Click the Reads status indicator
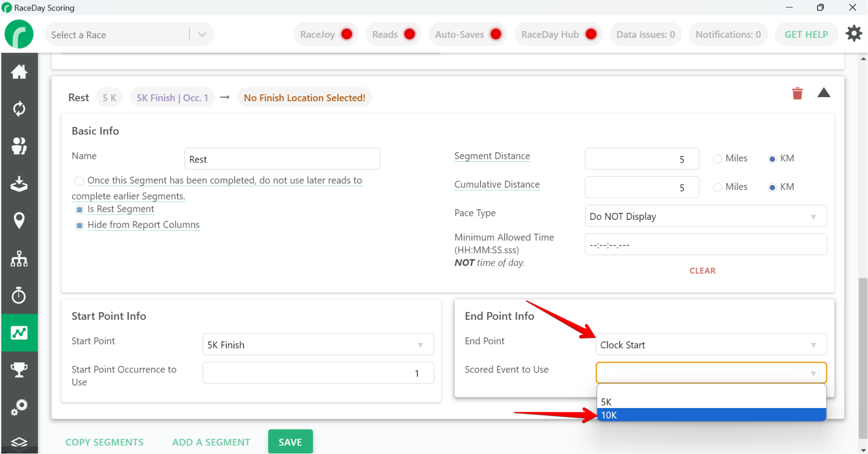The height and width of the screenshot is (454, 868). pos(393,34)
